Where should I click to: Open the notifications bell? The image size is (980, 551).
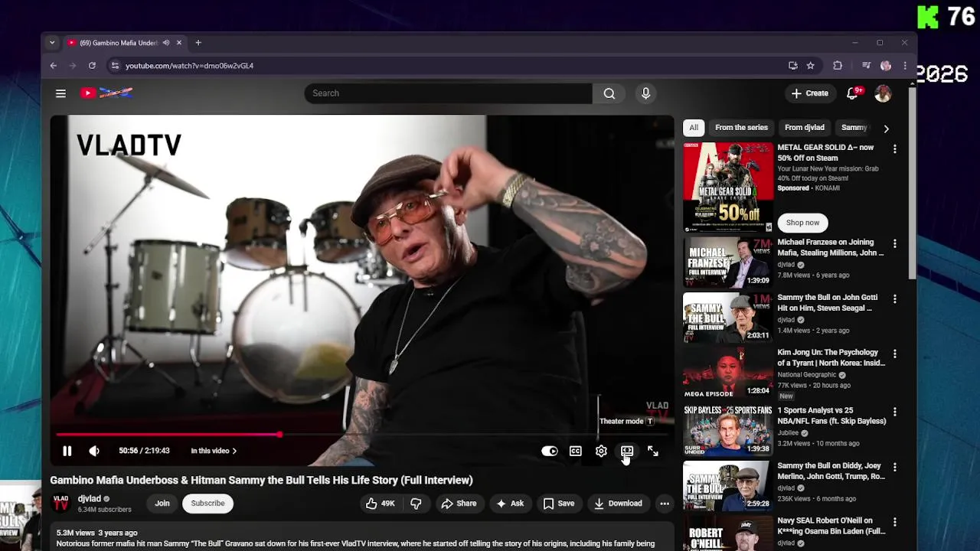852,93
